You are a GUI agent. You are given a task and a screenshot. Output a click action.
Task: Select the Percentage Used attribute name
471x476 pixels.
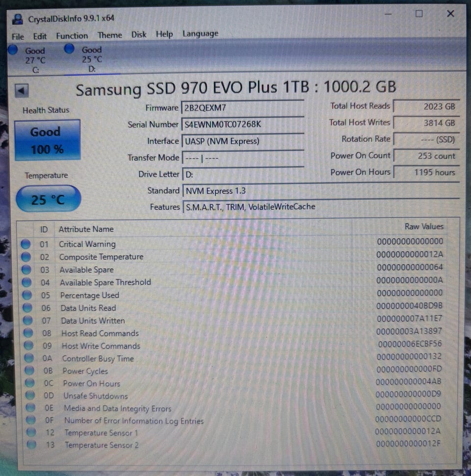coord(90,295)
